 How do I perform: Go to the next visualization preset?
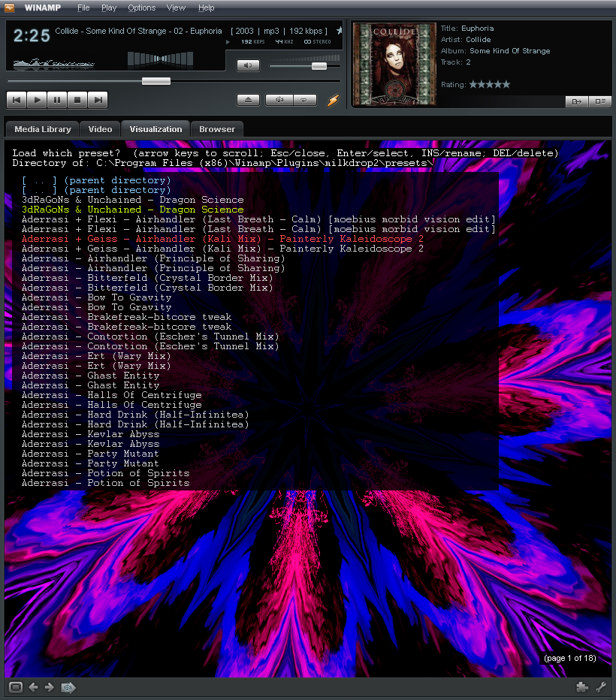click(x=49, y=687)
